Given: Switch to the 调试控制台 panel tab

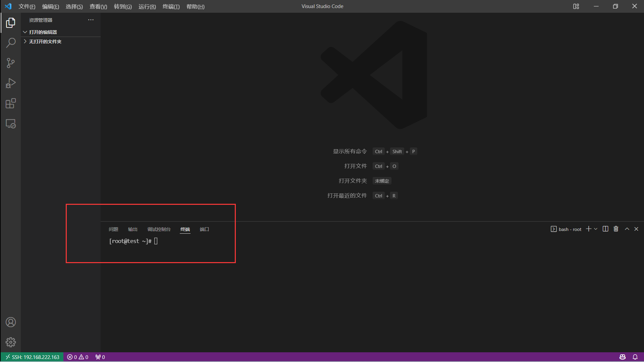Looking at the screenshot, I should click(x=159, y=229).
